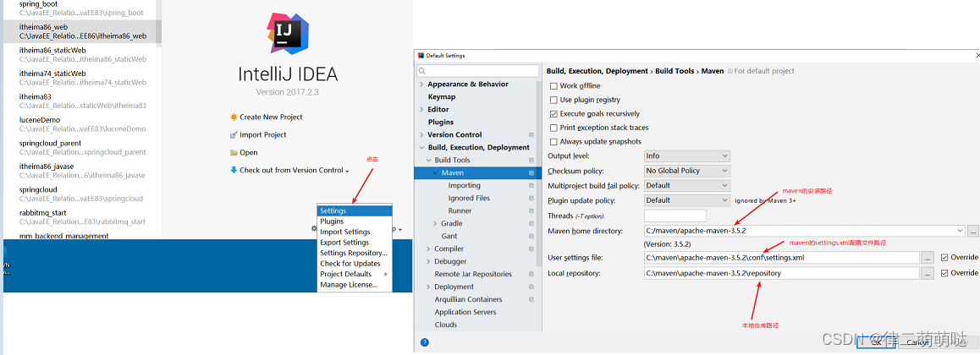Enable Always update snapshots checkbox
The width and height of the screenshot is (980, 355).
point(553,142)
